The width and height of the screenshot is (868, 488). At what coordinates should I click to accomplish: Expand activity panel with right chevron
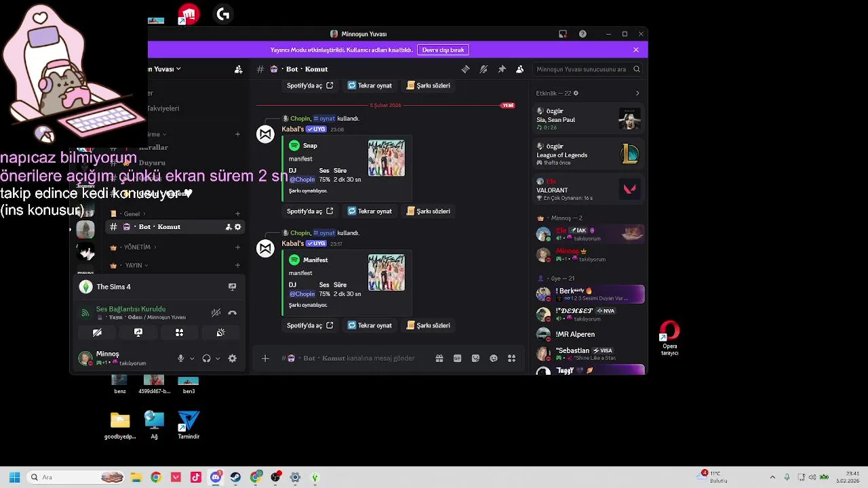637,94
